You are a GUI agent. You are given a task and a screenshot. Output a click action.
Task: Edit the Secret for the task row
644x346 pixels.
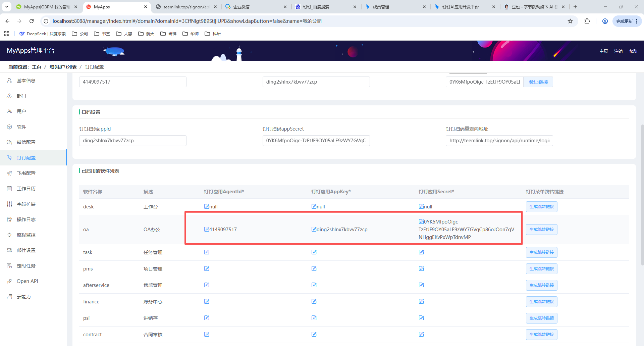pyautogui.click(x=421, y=252)
